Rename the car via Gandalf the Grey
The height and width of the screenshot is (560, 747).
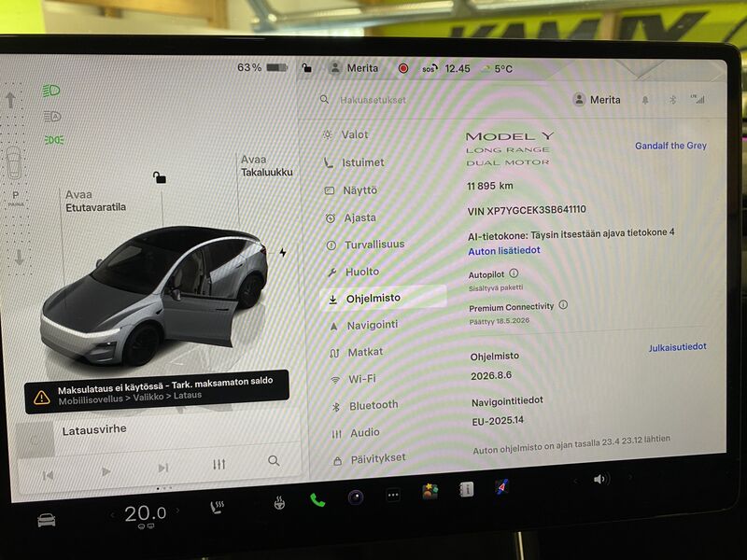pyautogui.click(x=669, y=146)
